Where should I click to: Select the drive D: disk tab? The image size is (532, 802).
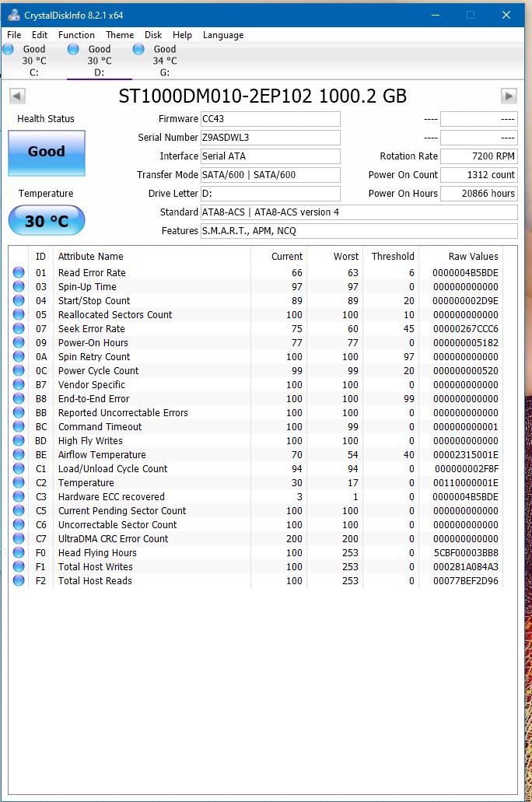click(100, 61)
